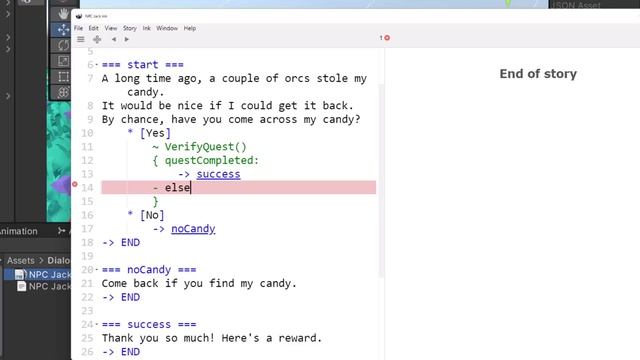Select Unity Move tool
This screenshot has width=640, height=360.
(63, 29)
